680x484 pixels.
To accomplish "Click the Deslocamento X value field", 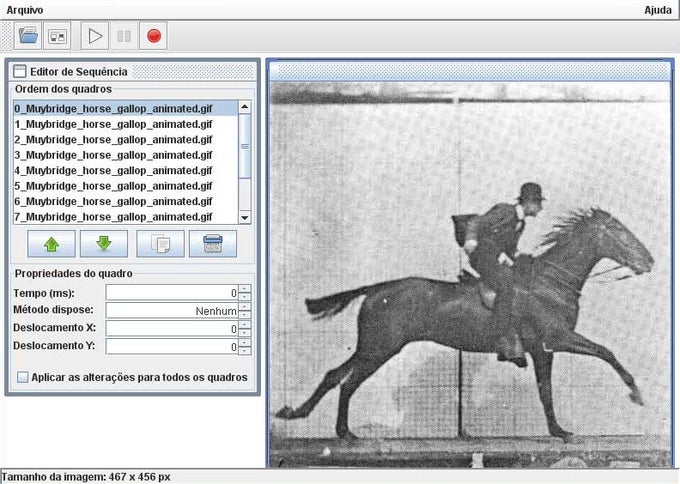I will (172, 329).
